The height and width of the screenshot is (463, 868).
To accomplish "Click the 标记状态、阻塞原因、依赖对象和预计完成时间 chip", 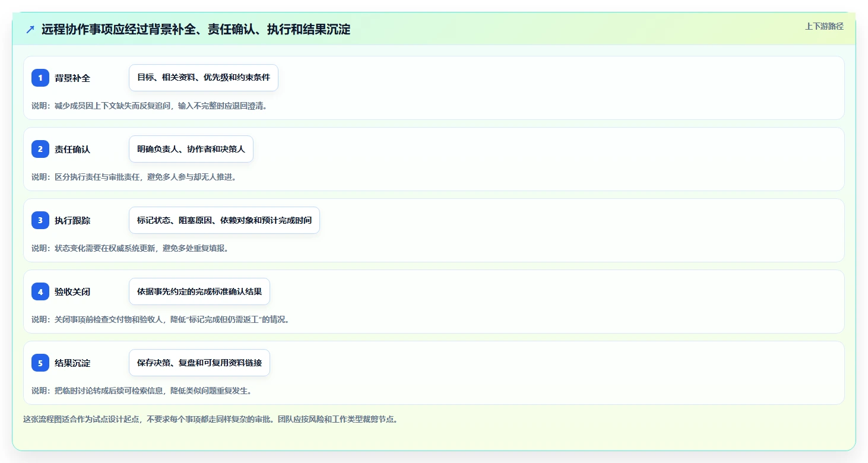I will 224,220.
